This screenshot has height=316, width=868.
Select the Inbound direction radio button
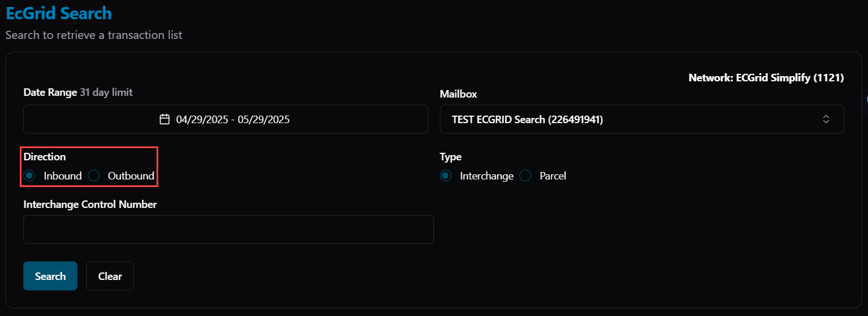[x=30, y=175]
